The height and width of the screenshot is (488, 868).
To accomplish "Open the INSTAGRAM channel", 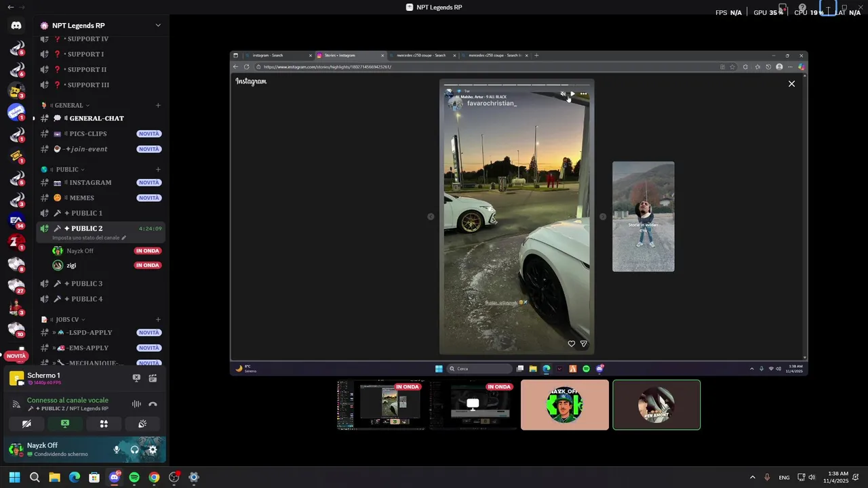I will [x=100, y=182].
